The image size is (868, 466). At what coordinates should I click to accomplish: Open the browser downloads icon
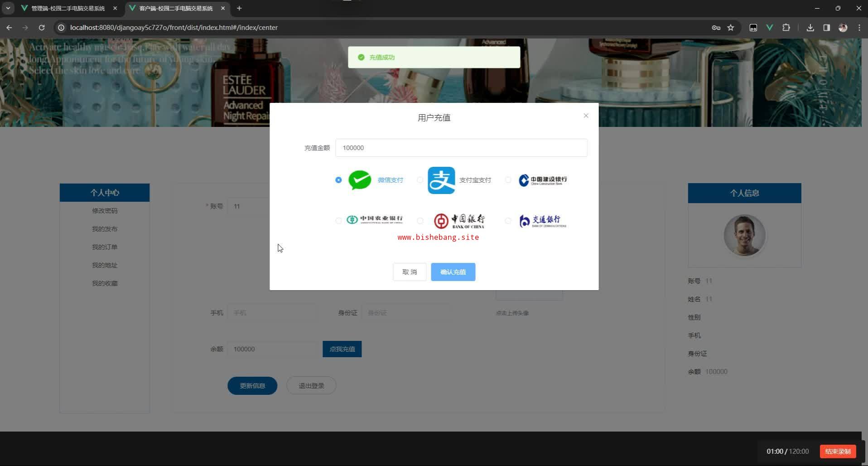click(x=810, y=28)
